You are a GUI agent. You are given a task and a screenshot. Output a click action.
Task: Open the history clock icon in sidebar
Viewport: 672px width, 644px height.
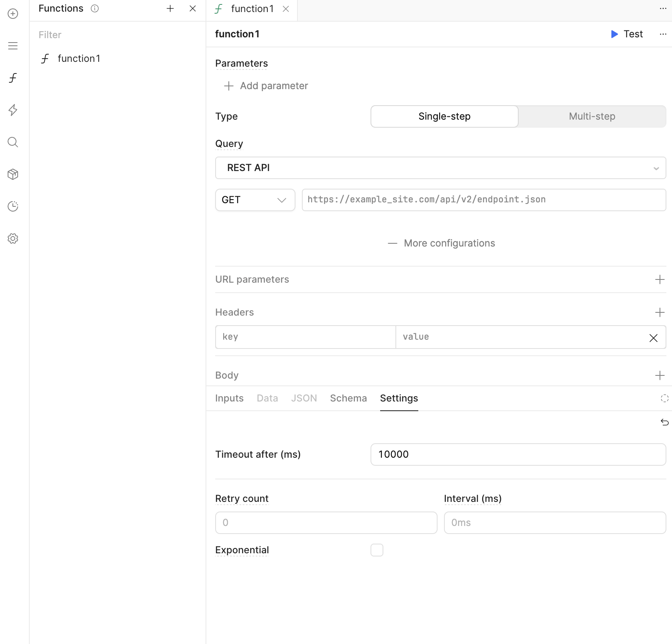click(13, 206)
